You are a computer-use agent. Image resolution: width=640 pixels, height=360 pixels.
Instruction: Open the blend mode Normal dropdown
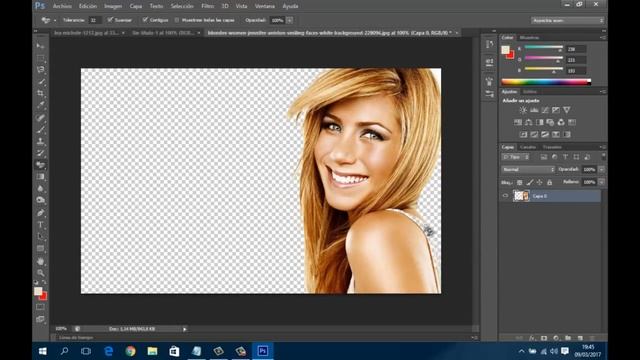[528, 169]
